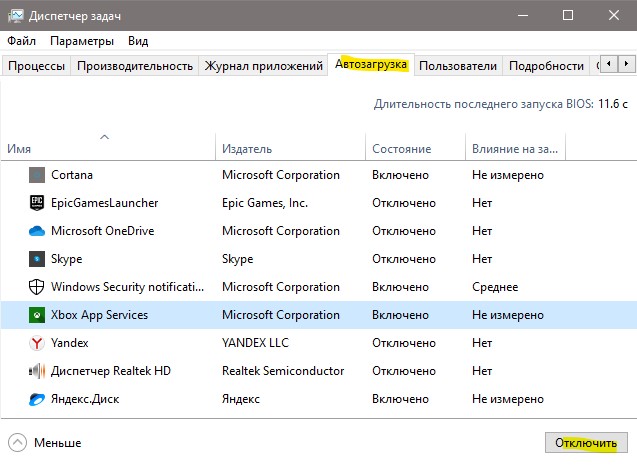Screen dimensions: 637x466
Task: Click the Microsoft OneDrive cloud icon
Action: pyautogui.click(x=37, y=231)
